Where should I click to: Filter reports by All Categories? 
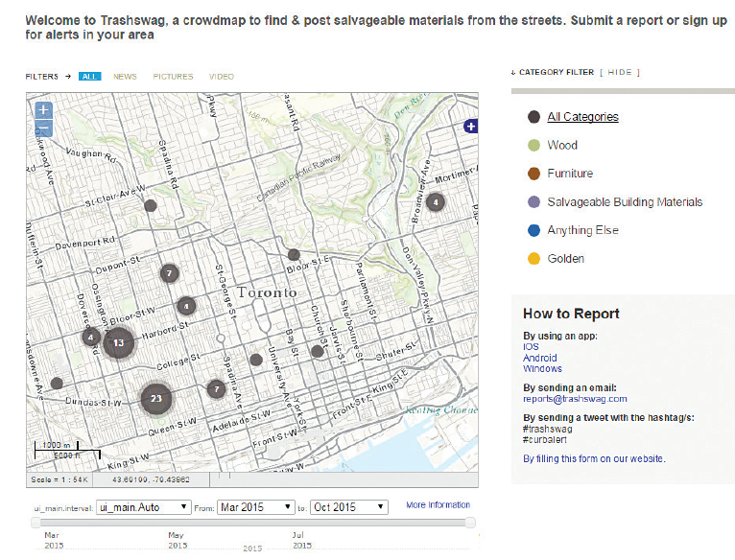coord(582,117)
